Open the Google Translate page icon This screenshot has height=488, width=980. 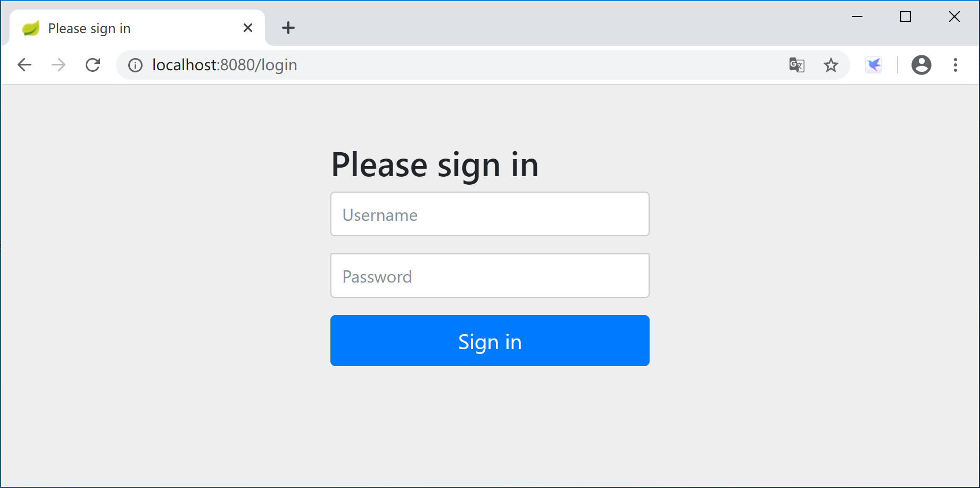coord(796,65)
